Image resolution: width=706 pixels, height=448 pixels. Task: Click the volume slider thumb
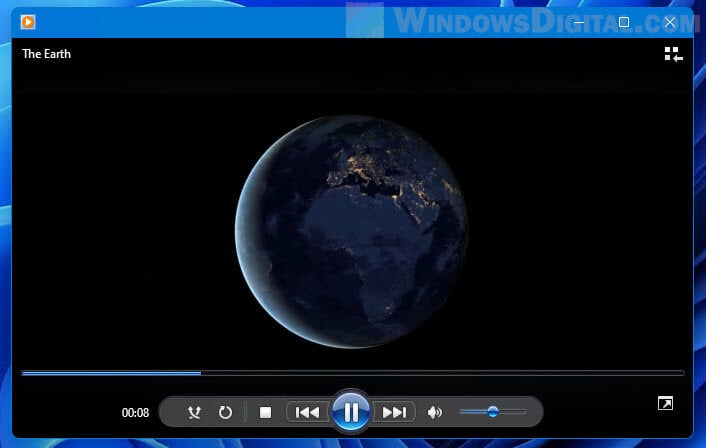click(x=493, y=411)
